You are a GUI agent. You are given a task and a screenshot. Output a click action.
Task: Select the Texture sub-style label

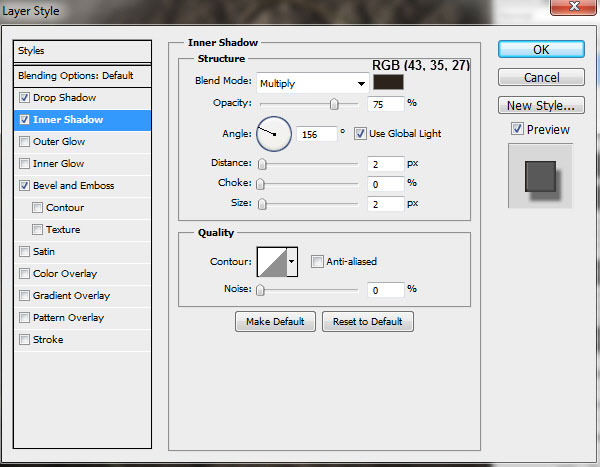point(63,230)
